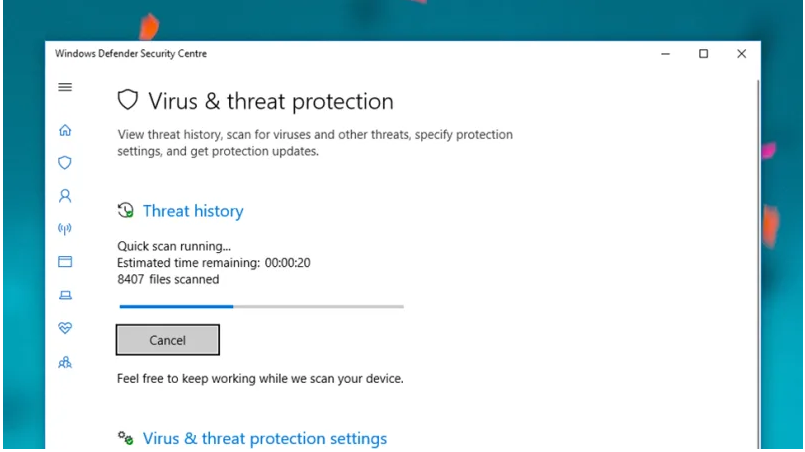Screen dimensions: 805x452
Task: Click the Threat history link
Action: point(193,211)
